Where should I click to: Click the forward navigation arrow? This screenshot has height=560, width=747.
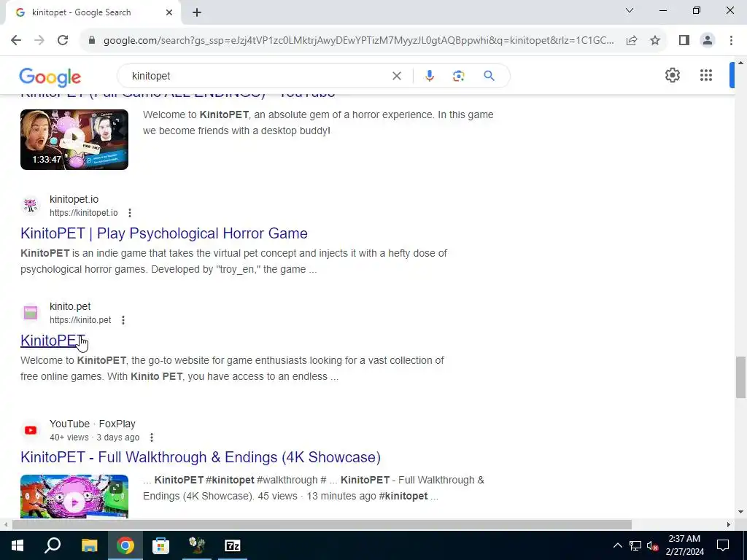(x=39, y=41)
